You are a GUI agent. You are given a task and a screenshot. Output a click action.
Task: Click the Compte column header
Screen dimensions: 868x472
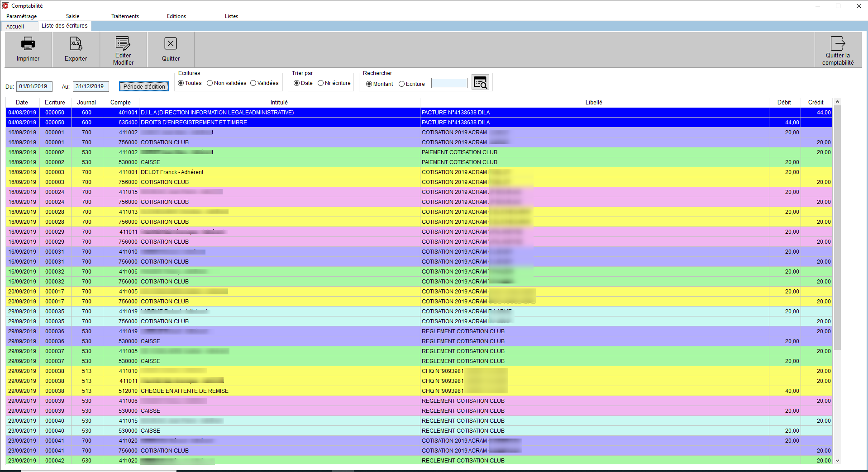tap(121, 103)
